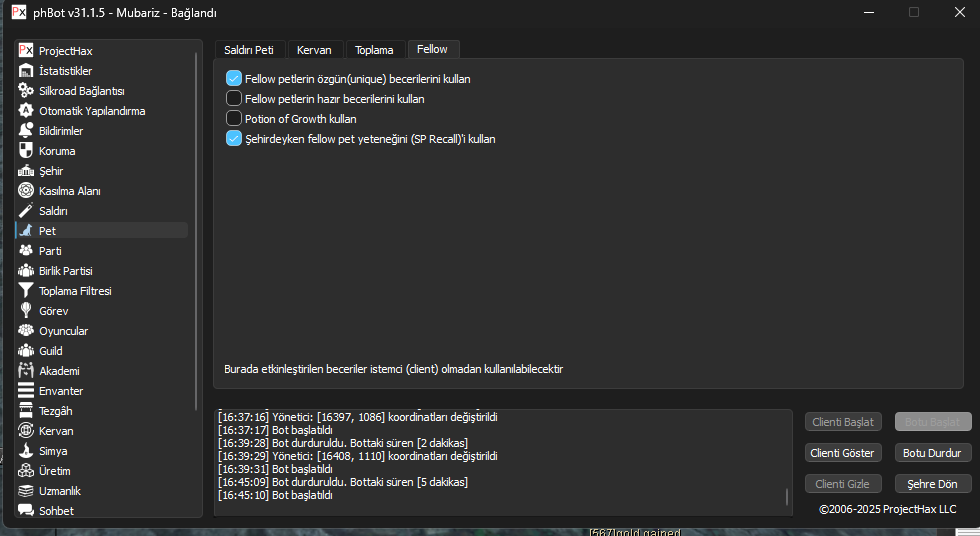This screenshot has width=980, height=536.
Task: Open the Envanter inventory icon
Action: click(26, 391)
